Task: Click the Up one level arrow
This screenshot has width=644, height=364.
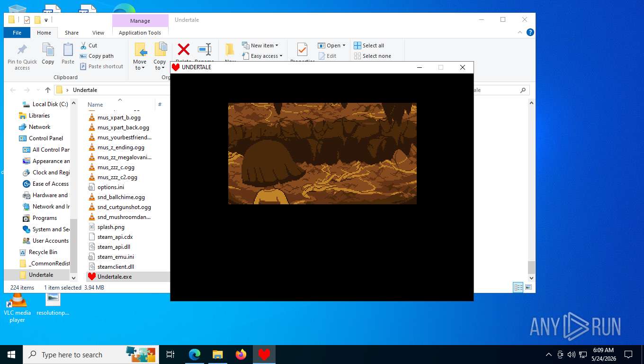Action: click(48, 90)
